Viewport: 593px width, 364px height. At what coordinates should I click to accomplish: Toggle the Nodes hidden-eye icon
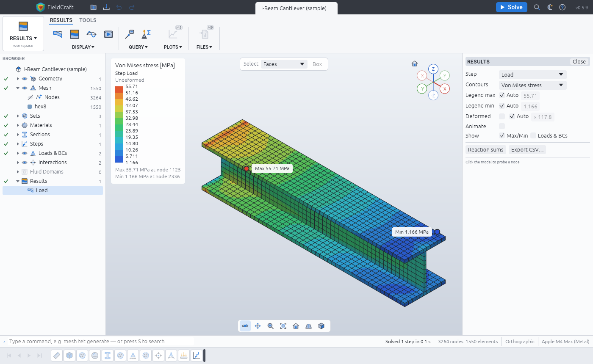tap(30, 97)
